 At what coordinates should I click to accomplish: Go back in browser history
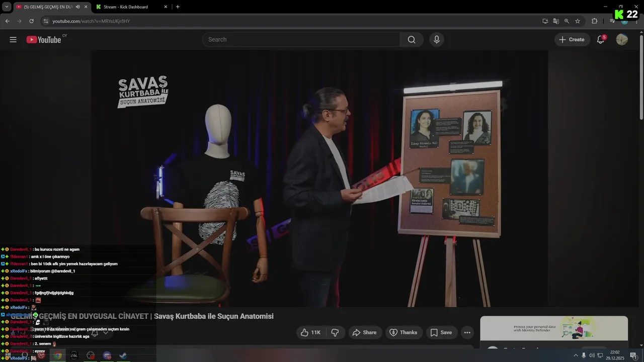coord(8,21)
